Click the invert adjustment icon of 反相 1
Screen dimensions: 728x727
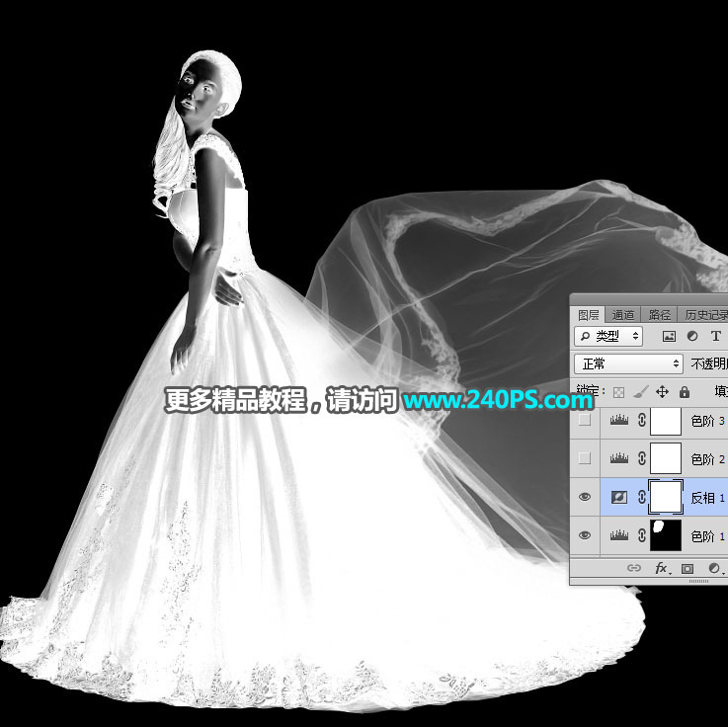(x=619, y=497)
